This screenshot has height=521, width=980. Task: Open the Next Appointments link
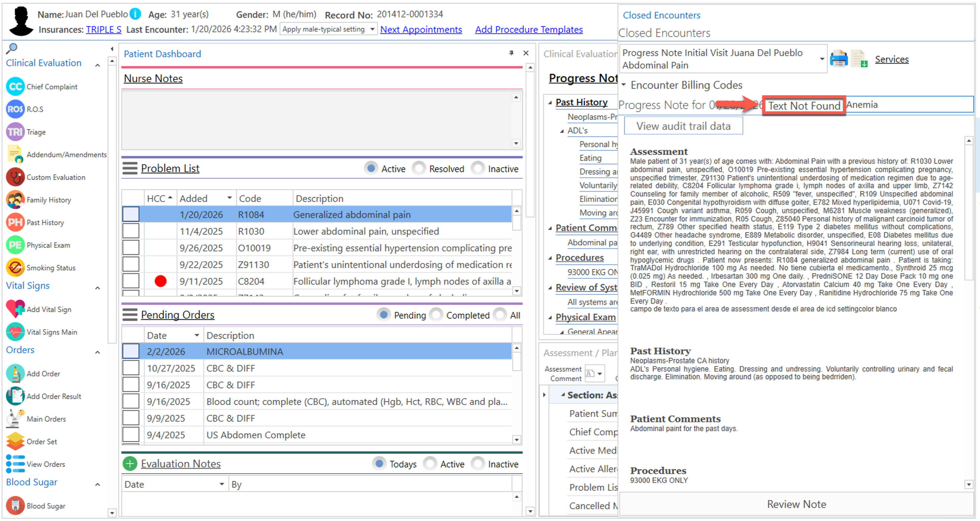click(x=421, y=29)
